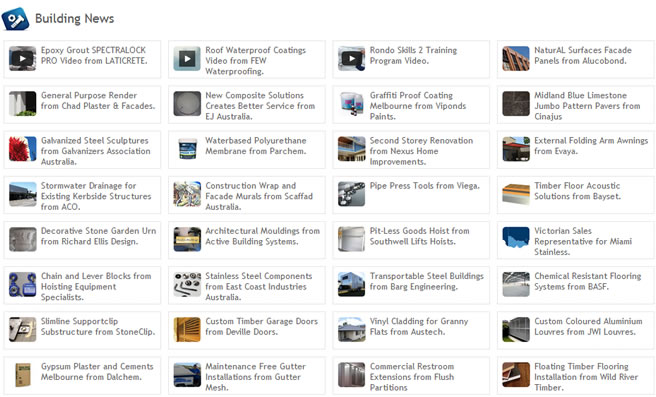656x397 pixels.
Task: Open the Vinyl Cladding for Granny Flats thumbnail
Action: pyautogui.click(x=351, y=330)
